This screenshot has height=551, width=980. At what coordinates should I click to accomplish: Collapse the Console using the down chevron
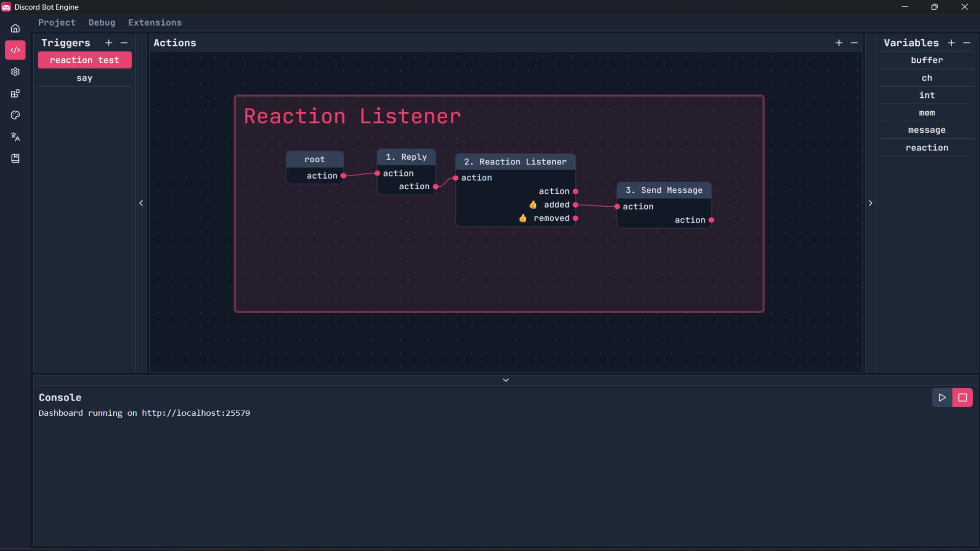505,380
